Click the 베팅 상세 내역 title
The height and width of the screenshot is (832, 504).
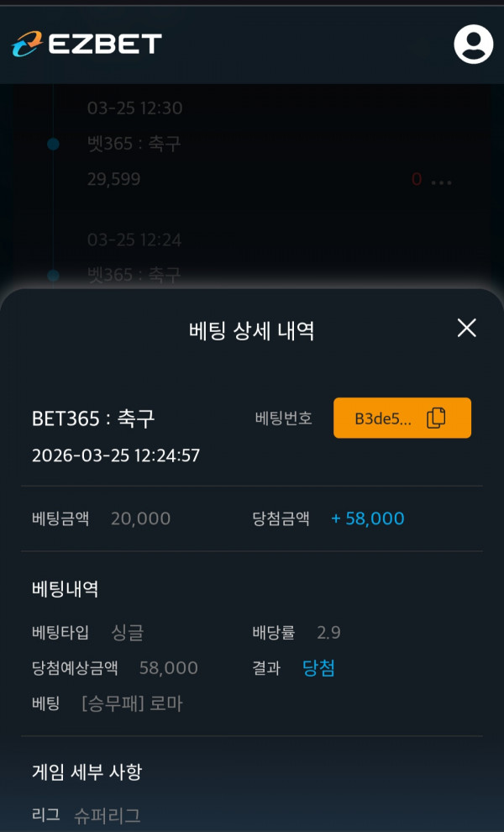click(x=252, y=330)
